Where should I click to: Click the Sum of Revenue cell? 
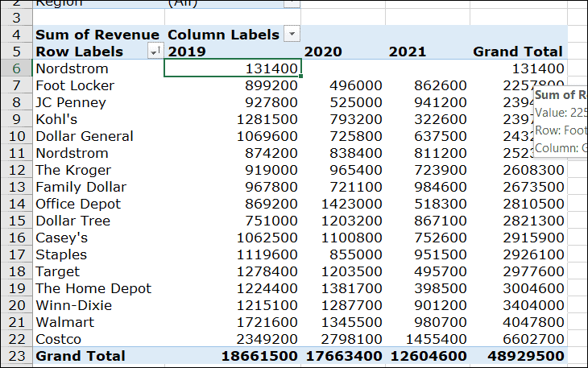tap(97, 35)
